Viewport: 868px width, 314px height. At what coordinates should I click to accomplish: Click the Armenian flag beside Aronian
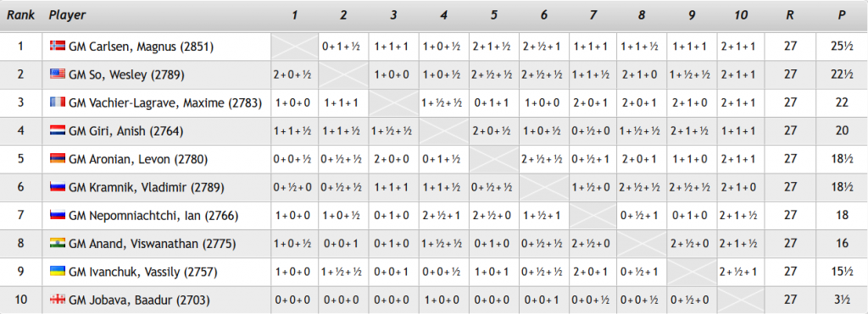click(x=58, y=159)
